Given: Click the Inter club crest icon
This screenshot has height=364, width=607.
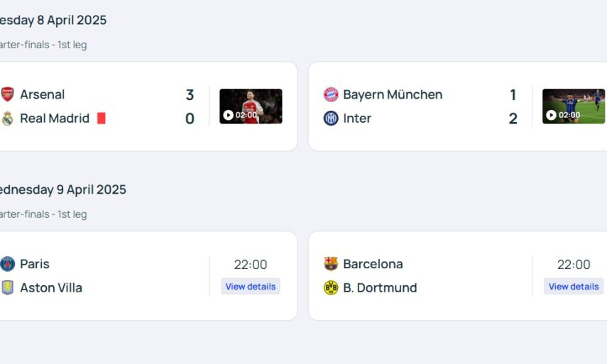Looking at the screenshot, I should pos(331,118).
